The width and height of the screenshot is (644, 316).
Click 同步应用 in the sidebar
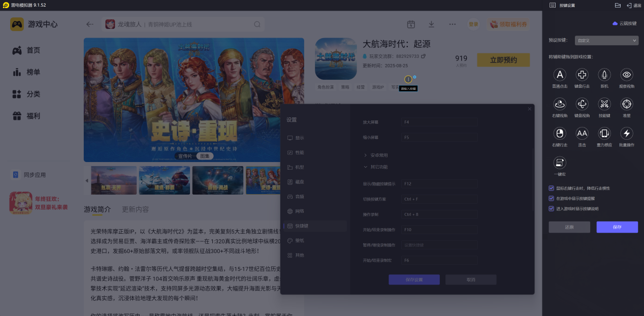(x=29, y=175)
